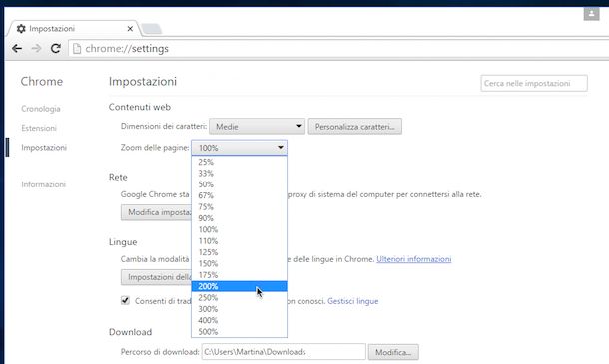
Task: Select 125% zoom option
Action: tap(240, 252)
